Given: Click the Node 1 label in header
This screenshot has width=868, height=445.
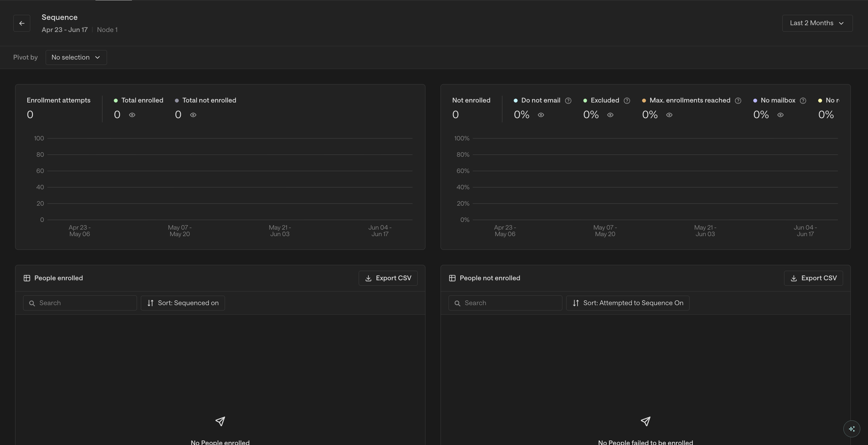Looking at the screenshot, I should (x=107, y=30).
